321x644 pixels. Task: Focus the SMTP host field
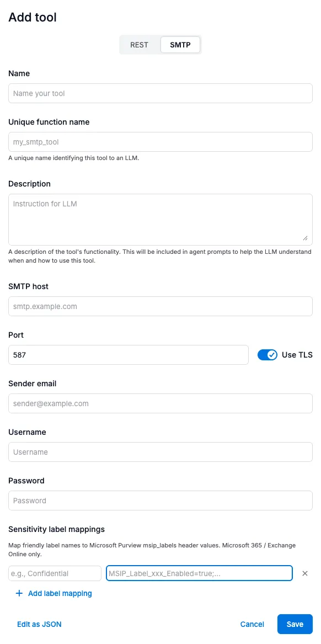[160, 306]
